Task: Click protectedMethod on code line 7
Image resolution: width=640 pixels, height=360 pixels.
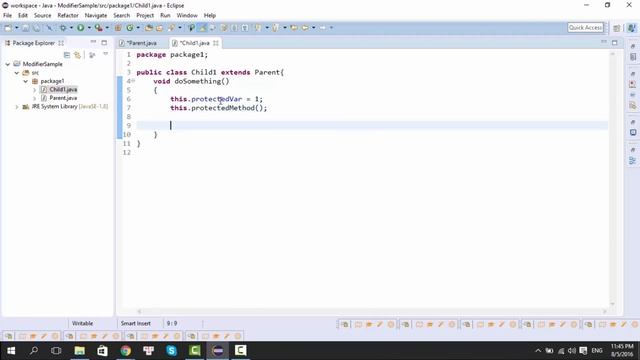Action: point(223,108)
